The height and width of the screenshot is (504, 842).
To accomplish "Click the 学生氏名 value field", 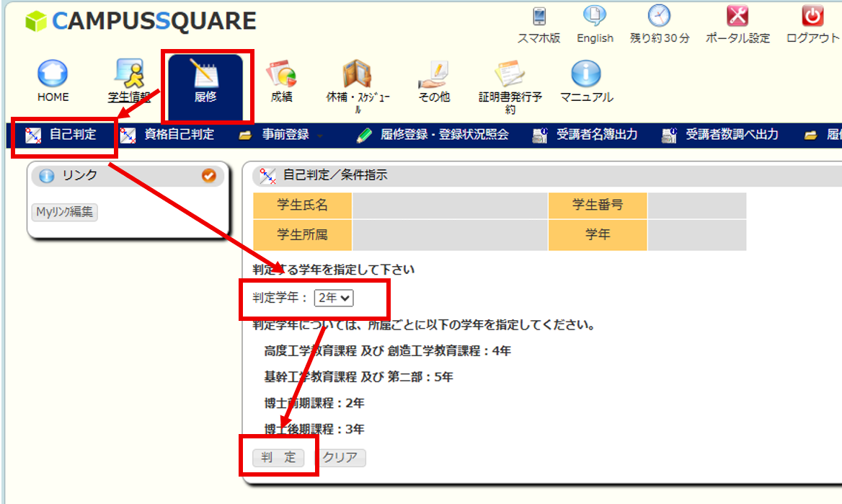I will tap(450, 205).
